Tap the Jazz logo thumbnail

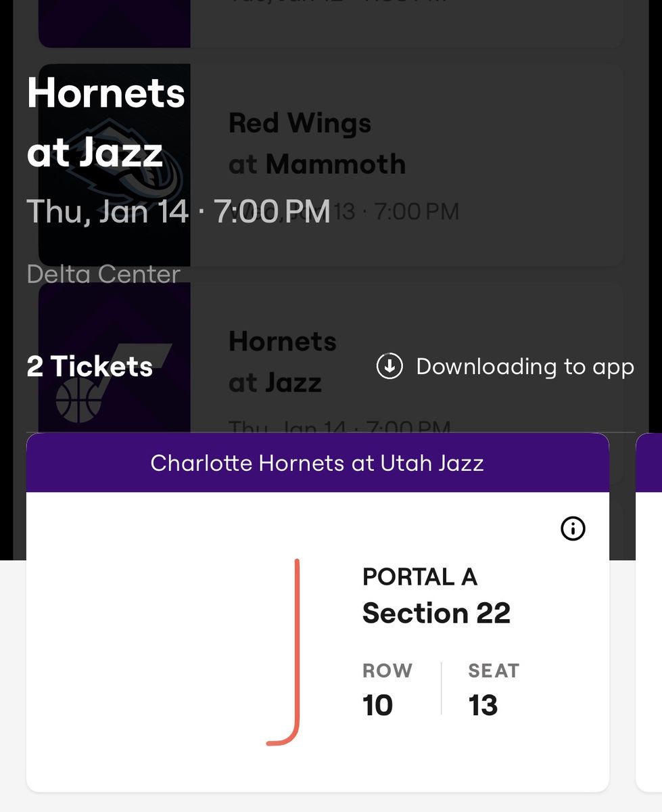coord(114,360)
